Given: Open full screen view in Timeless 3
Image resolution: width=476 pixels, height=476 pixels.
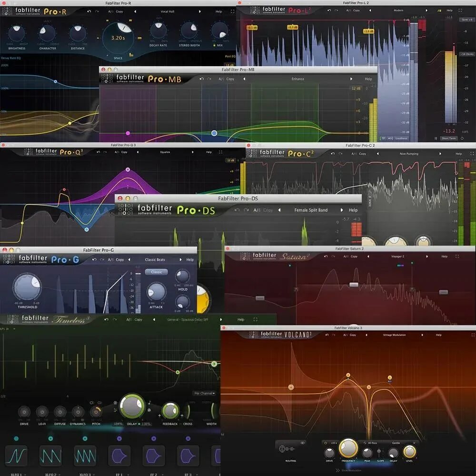Looking at the screenshot, I should [x=255, y=320].
